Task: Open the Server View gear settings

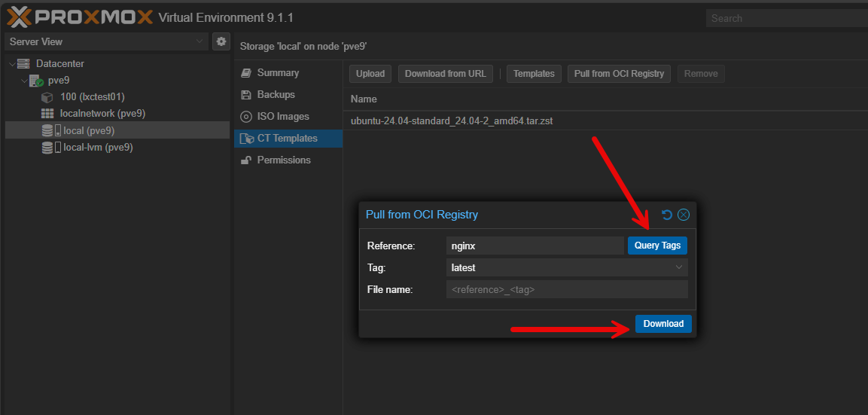Action: pos(221,41)
